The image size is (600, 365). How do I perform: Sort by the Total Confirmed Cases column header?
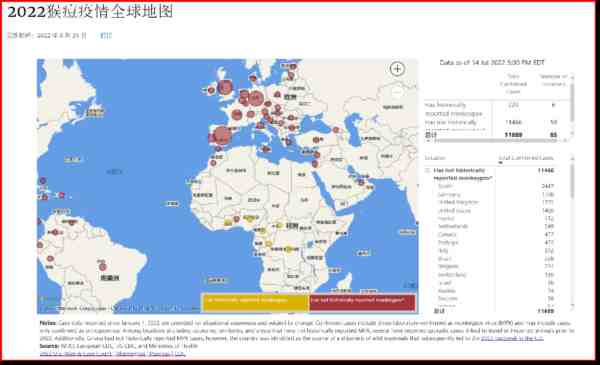(526, 158)
